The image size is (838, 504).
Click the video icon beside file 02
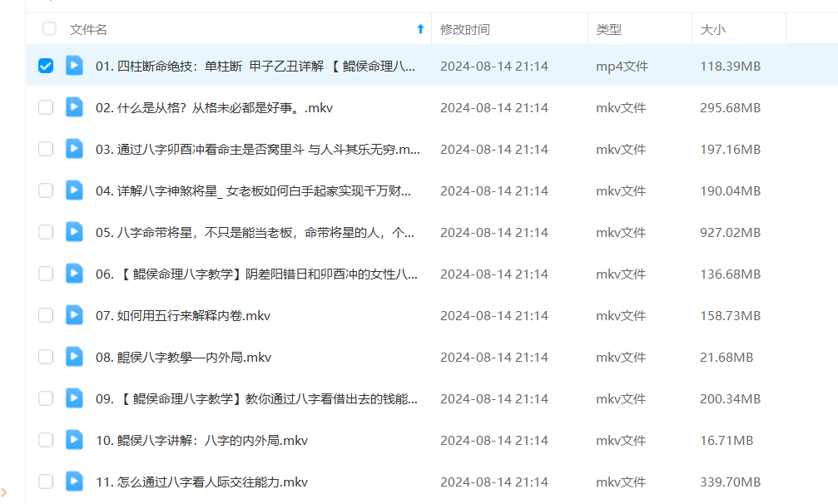pos(74,107)
